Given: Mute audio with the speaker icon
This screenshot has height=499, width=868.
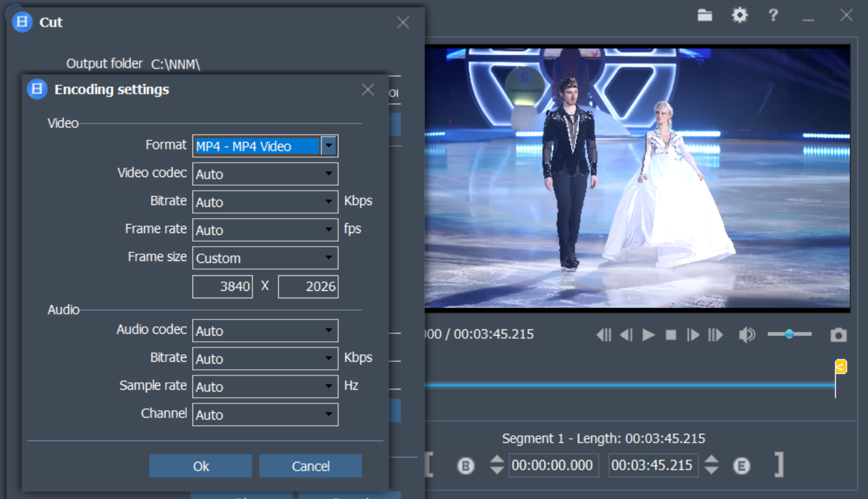Looking at the screenshot, I should [746, 335].
